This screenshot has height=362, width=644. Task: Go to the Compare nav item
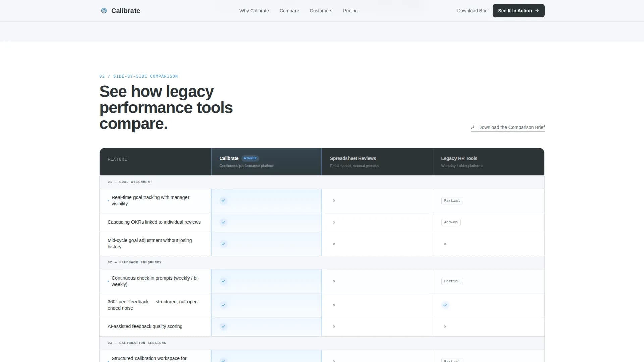pos(289,11)
